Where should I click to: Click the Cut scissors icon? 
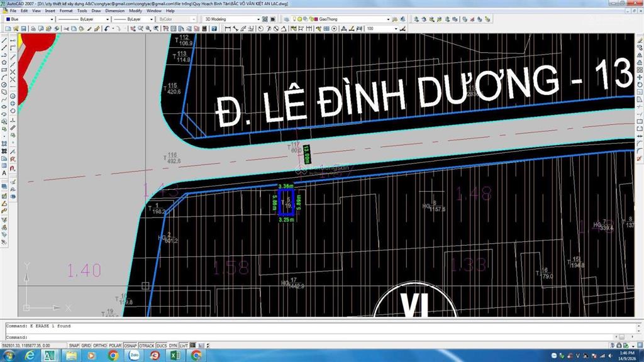pyautogui.click(x=66, y=29)
